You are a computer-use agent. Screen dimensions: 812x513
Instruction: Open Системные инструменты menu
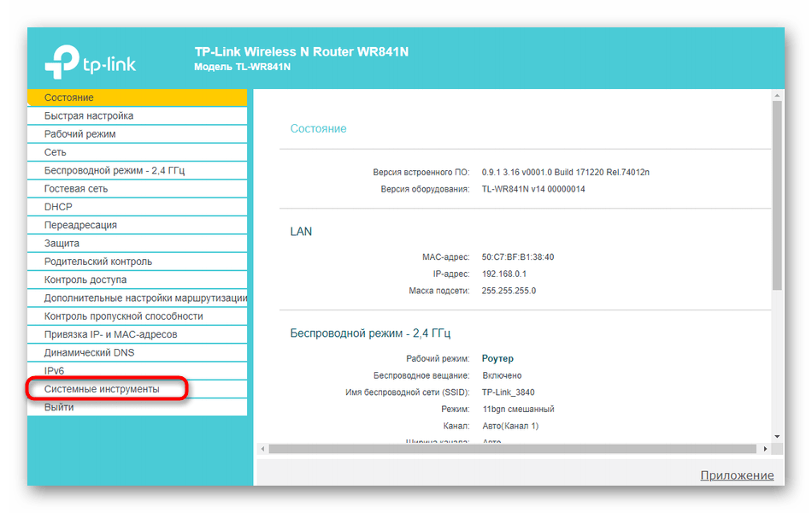(x=102, y=389)
